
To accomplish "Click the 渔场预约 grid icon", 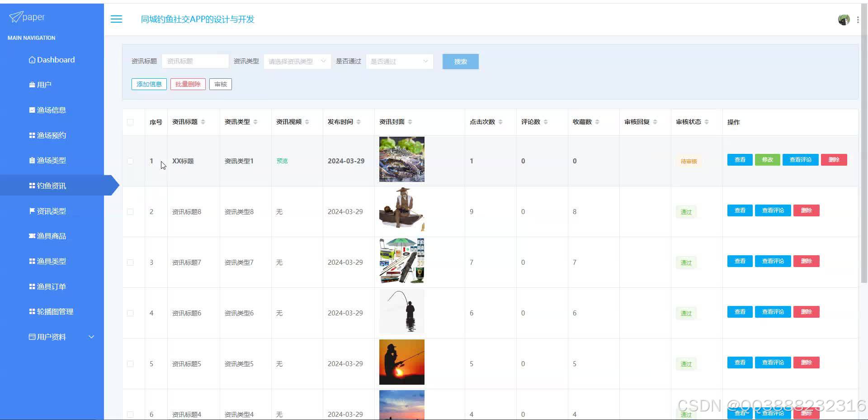I will (x=32, y=135).
